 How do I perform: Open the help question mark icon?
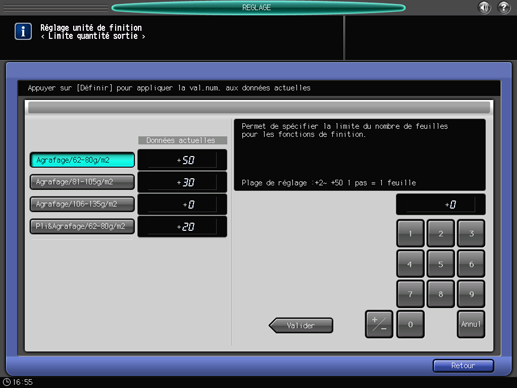click(x=504, y=7)
